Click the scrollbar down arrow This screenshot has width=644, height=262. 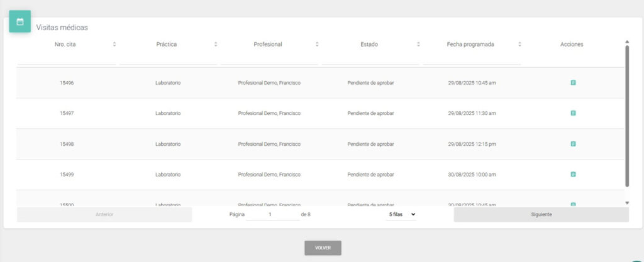pyautogui.click(x=626, y=203)
